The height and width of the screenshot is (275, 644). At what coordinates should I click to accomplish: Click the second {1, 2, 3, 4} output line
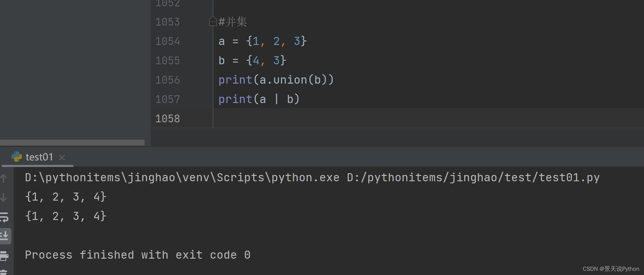point(66,216)
